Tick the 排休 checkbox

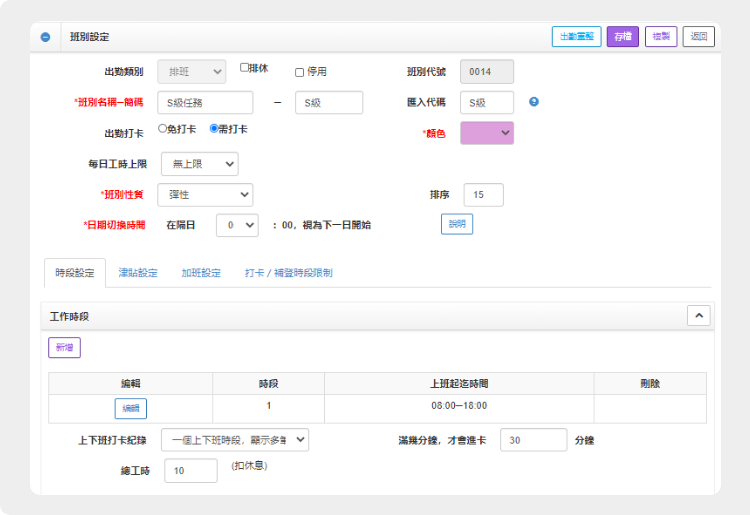pos(244,67)
